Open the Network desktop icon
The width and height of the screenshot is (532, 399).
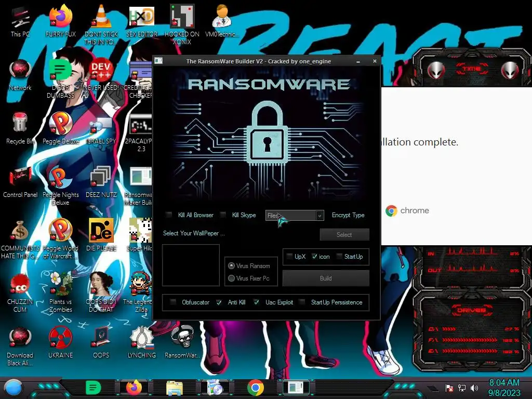(x=20, y=70)
